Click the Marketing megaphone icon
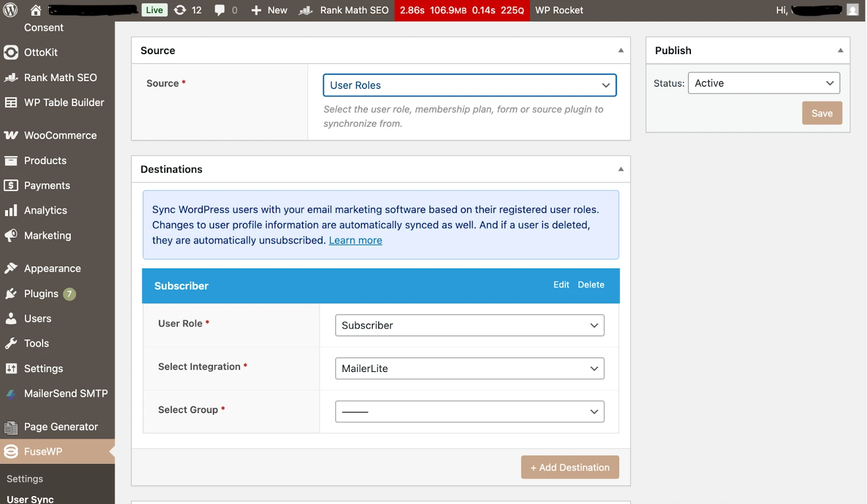This screenshot has width=867, height=504. [11, 235]
